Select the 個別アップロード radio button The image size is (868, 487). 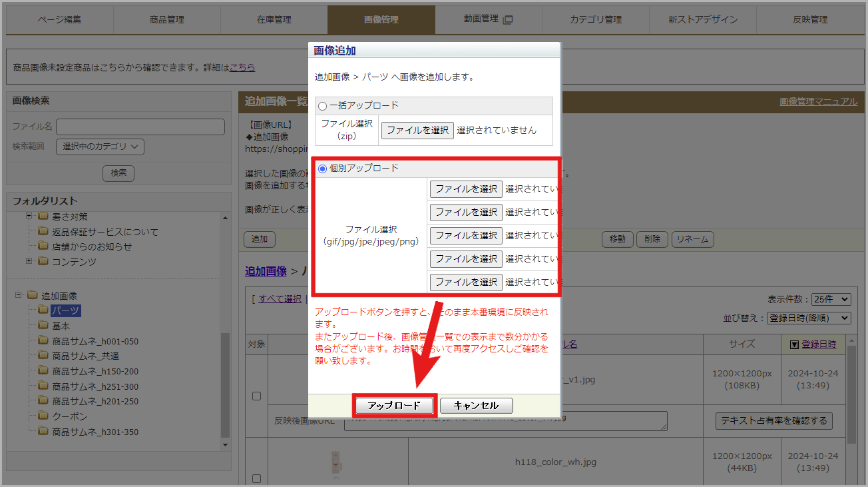point(323,169)
